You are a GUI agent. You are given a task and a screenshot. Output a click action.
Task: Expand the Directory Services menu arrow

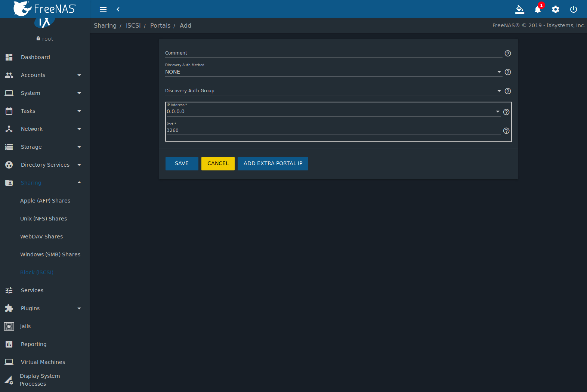pyautogui.click(x=79, y=165)
